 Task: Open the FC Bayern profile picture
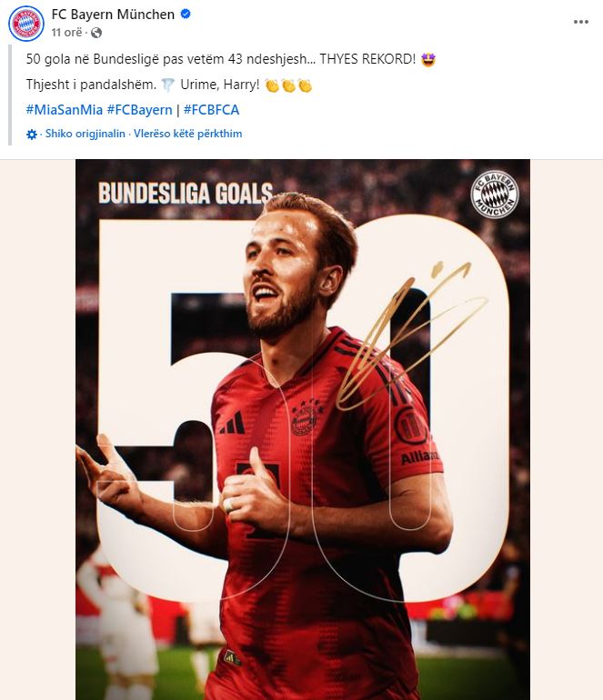tap(25, 24)
